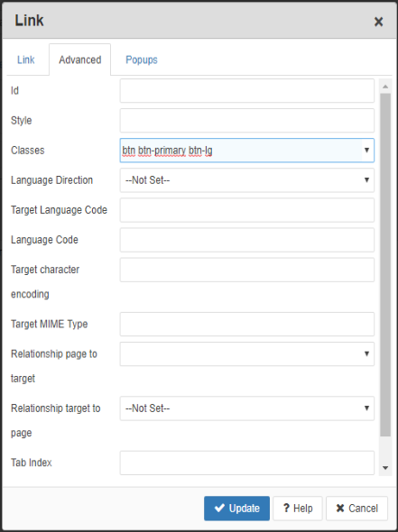
Task: Expand the Classes dropdown arrow
Action: tap(366, 150)
